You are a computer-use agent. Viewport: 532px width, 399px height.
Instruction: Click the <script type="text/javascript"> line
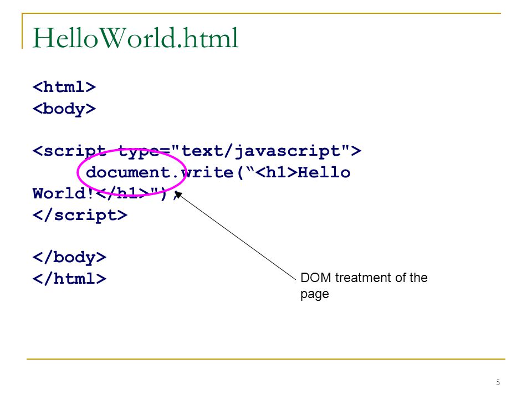[197, 151]
